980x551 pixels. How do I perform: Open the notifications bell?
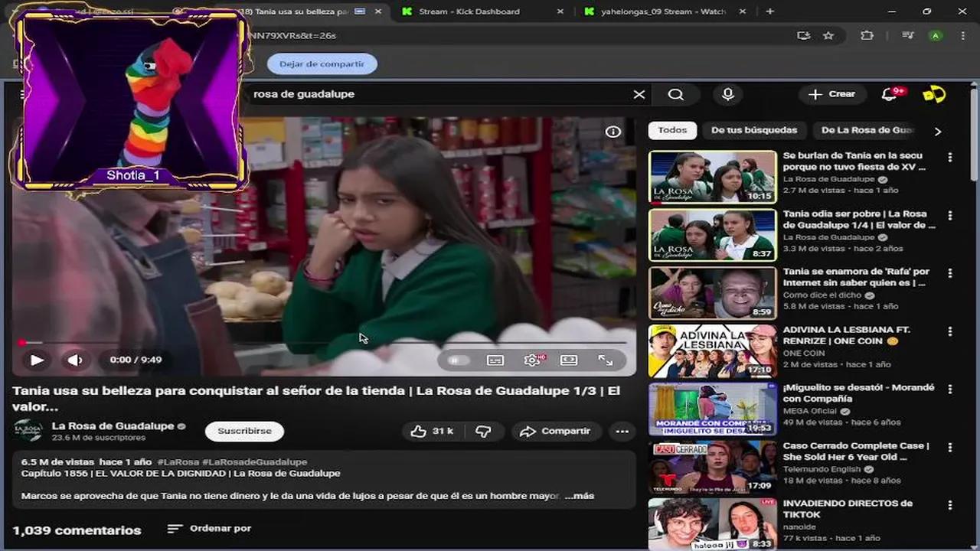coord(890,94)
